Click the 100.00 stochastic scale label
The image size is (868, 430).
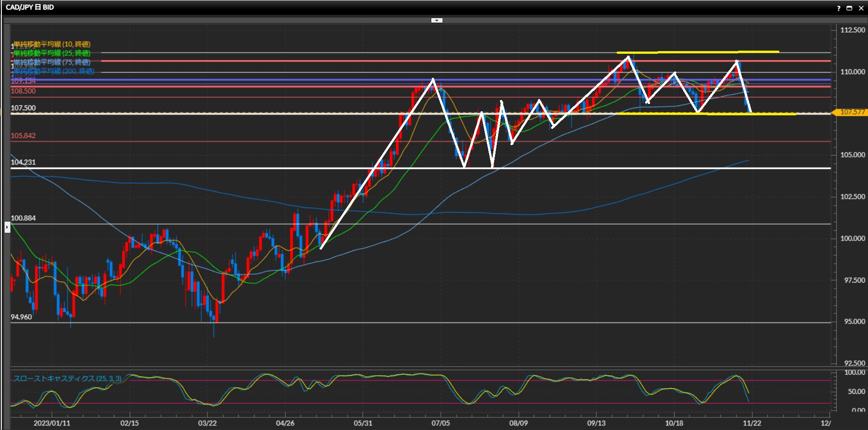tap(854, 373)
